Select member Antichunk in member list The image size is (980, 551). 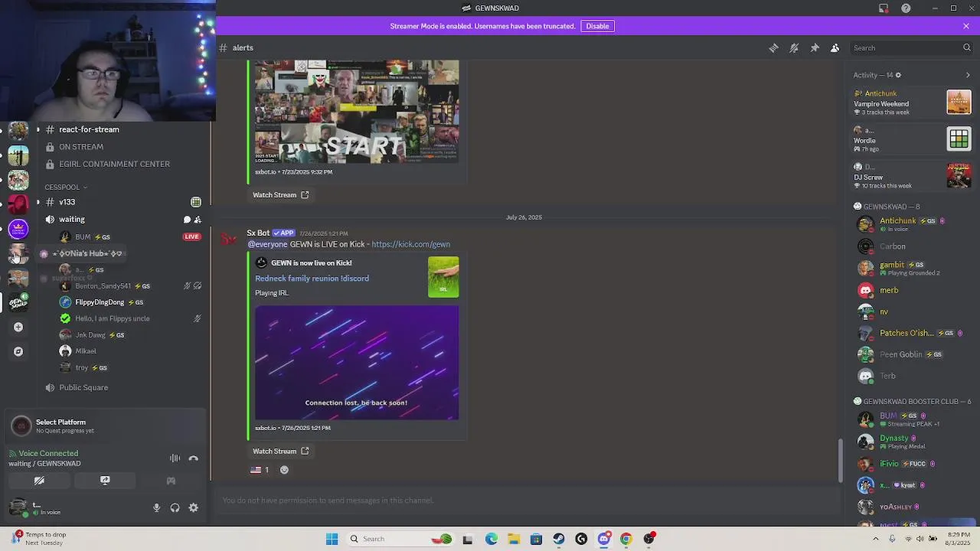point(912,224)
